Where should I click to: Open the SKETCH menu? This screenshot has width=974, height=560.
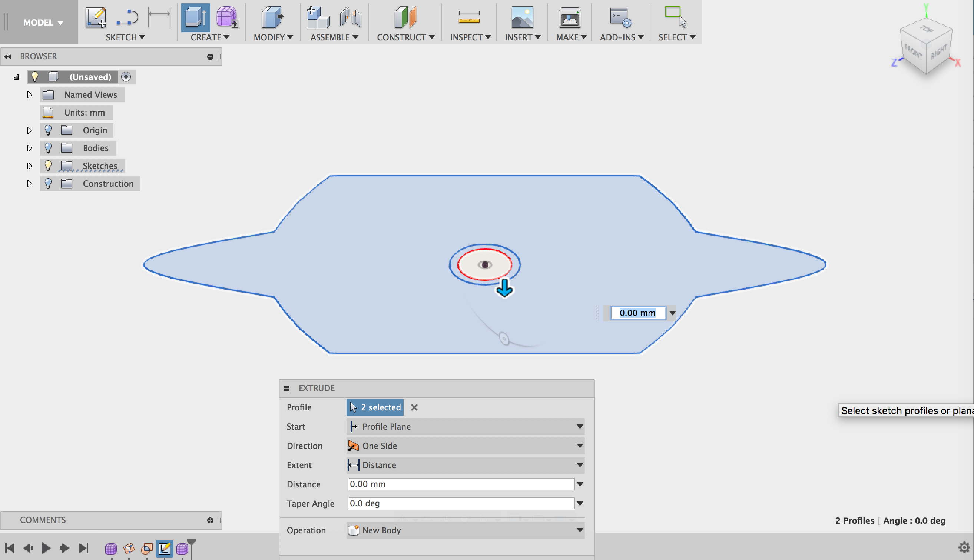click(125, 37)
